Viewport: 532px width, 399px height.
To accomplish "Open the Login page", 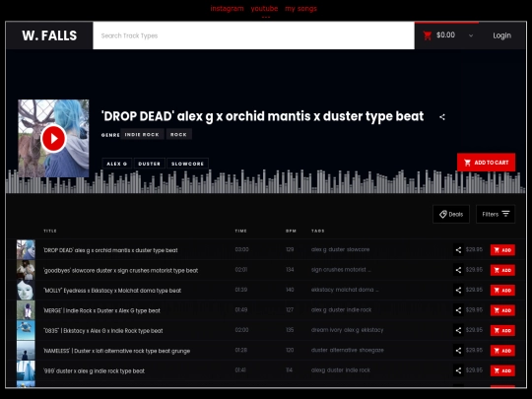I will pos(501,35).
